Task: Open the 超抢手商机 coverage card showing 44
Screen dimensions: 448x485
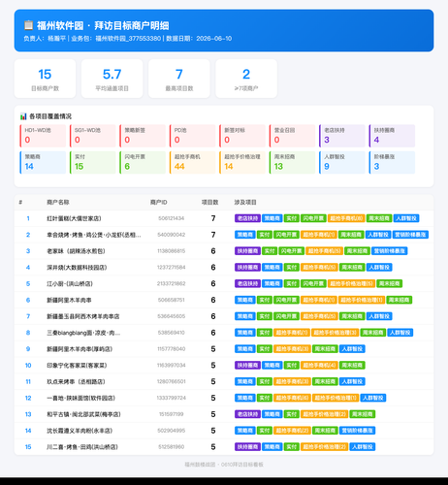Action: click(193, 163)
